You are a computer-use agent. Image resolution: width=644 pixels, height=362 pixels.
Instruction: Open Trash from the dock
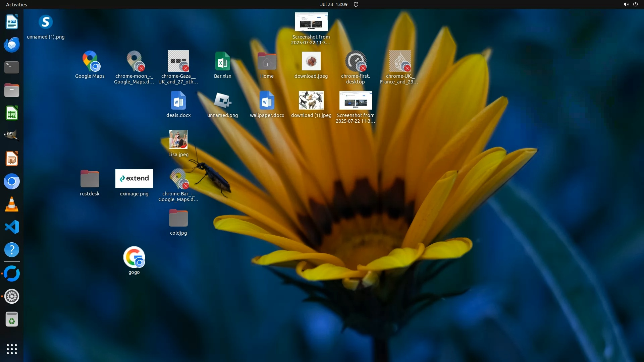pyautogui.click(x=12, y=319)
